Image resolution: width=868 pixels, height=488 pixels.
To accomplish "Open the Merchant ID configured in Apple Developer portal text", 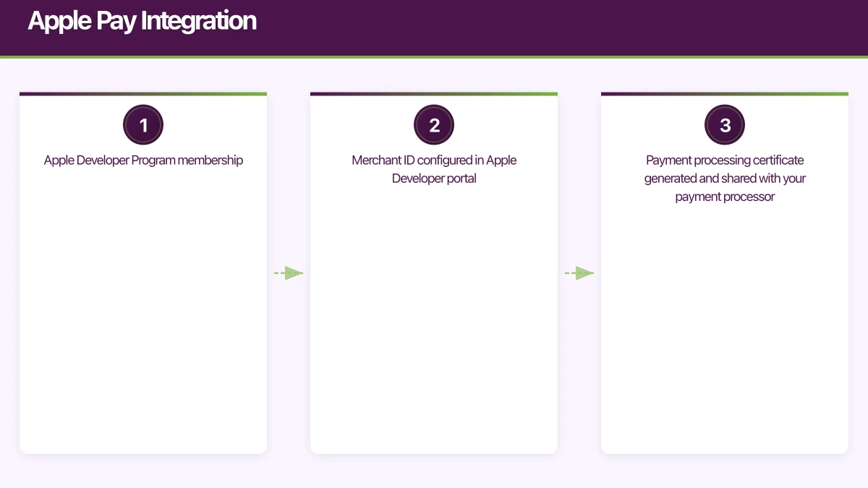I will [x=434, y=169].
